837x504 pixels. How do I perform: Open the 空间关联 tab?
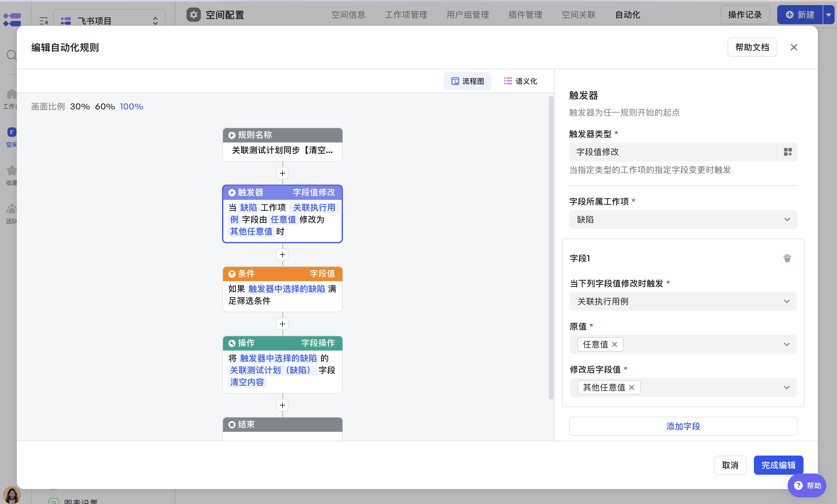579,15
